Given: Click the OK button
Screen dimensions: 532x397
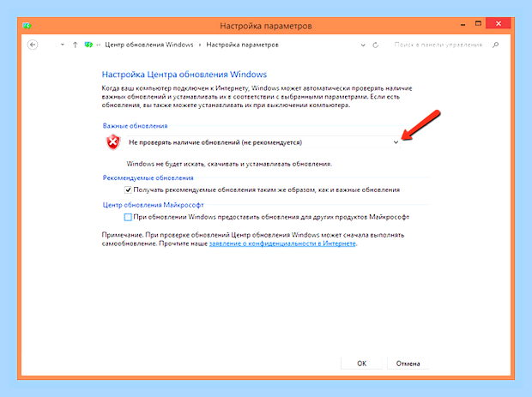Looking at the screenshot, I should tap(362, 364).
